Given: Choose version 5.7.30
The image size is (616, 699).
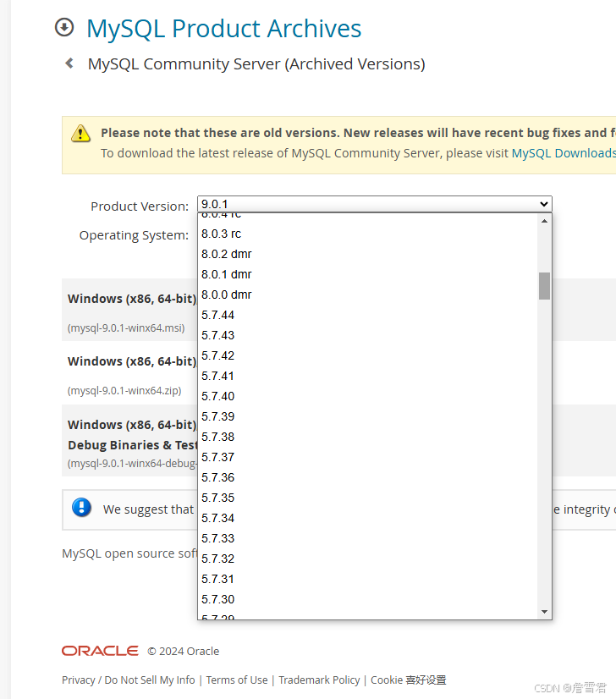Looking at the screenshot, I should (368, 599).
